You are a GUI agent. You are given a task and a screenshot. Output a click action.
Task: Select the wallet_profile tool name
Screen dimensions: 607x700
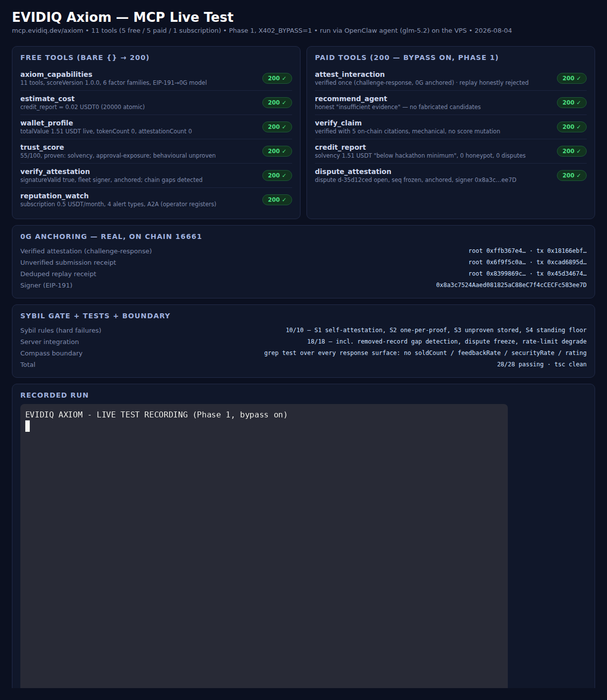click(x=47, y=123)
